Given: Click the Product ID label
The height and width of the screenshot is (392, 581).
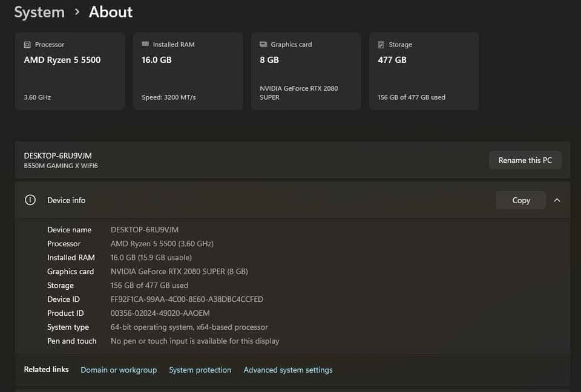Looking at the screenshot, I should [65, 313].
